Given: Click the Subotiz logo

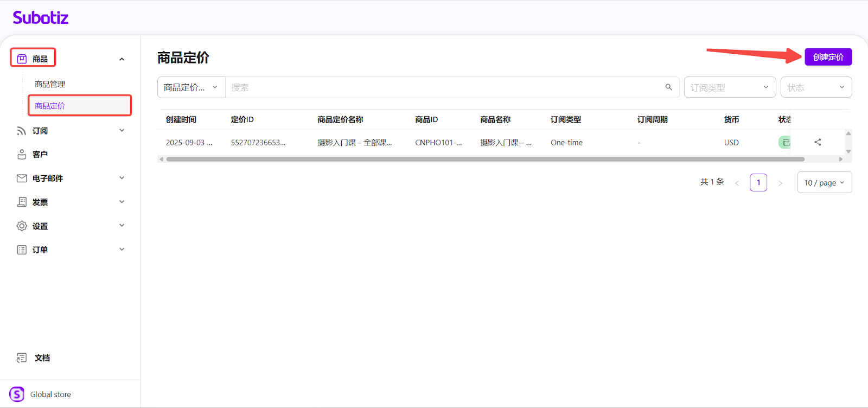Looking at the screenshot, I should point(41,18).
